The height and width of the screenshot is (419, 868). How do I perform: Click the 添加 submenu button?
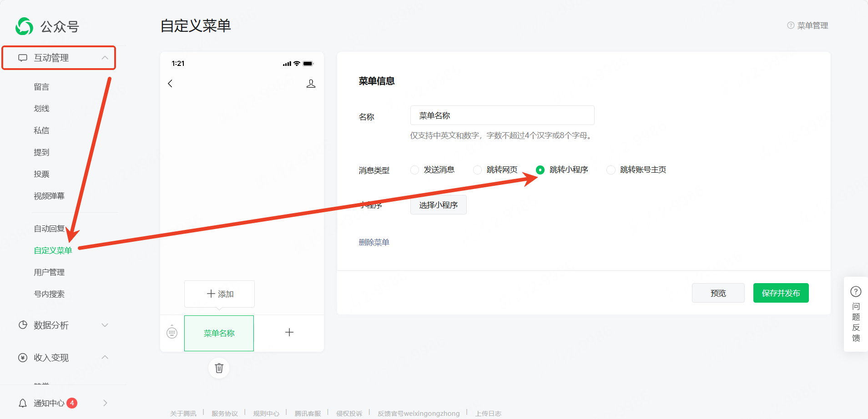[x=219, y=294]
